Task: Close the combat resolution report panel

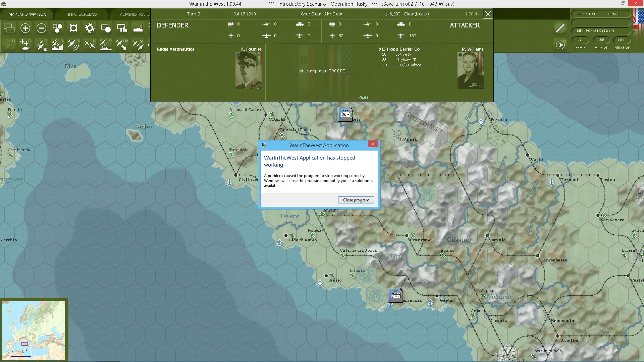Action: pos(488,14)
